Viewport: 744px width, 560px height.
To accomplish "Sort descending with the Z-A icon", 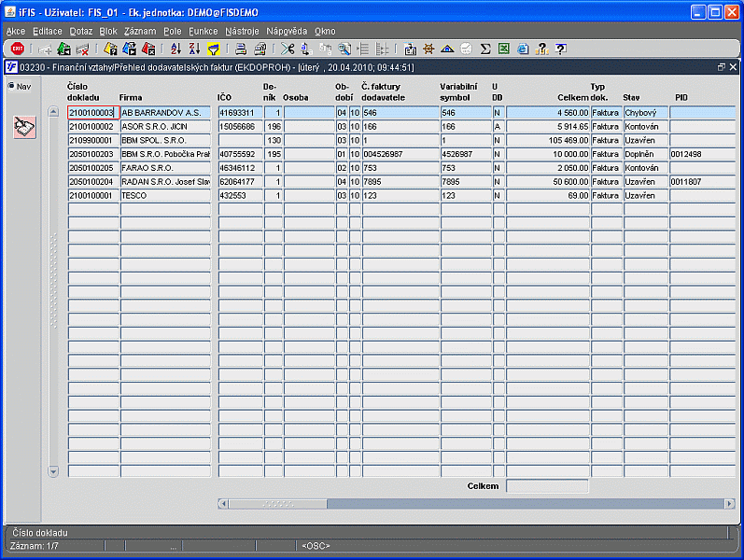I will click(194, 49).
